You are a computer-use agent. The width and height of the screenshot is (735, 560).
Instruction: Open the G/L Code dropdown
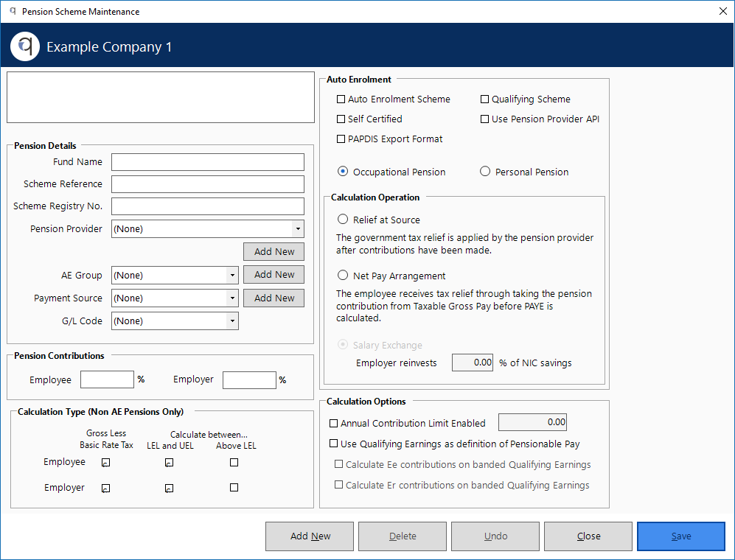[232, 321]
